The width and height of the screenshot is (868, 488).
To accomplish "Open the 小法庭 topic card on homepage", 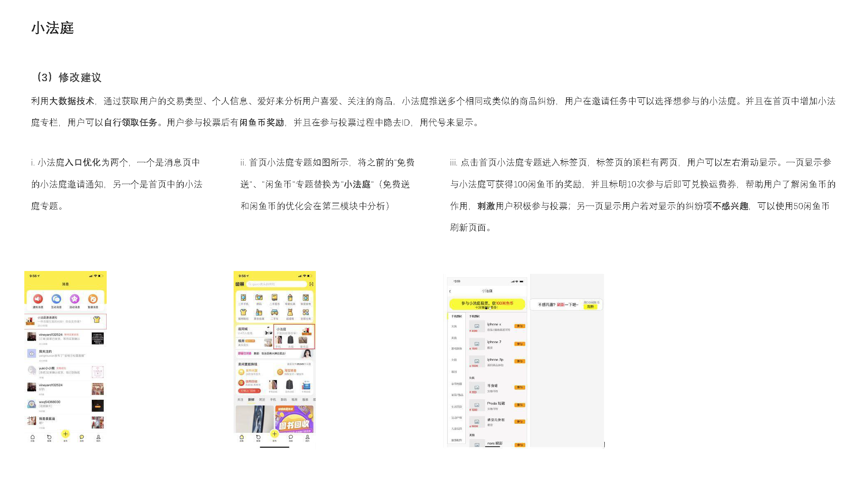I will click(295, 337).
